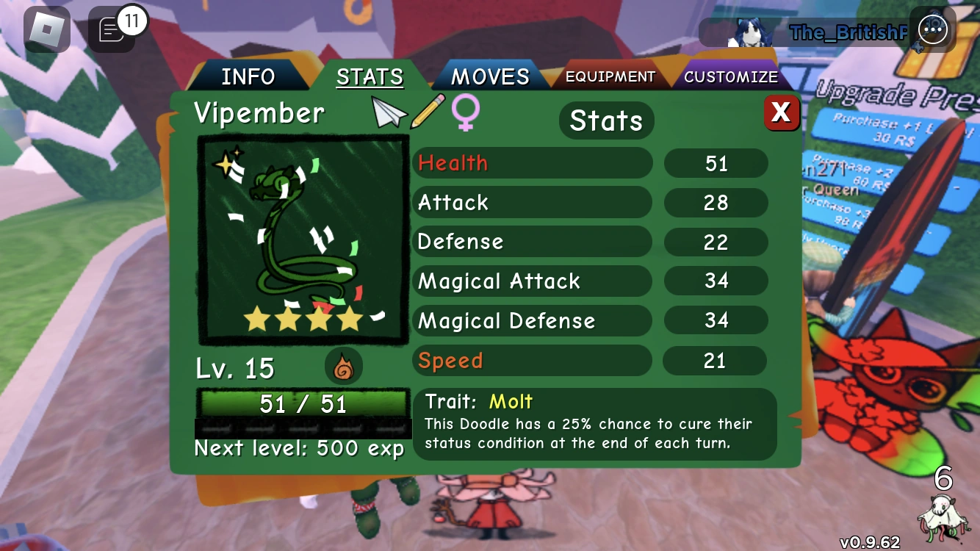Click the Health stat row
Screen dimensions: 980x551
point(591,163)
